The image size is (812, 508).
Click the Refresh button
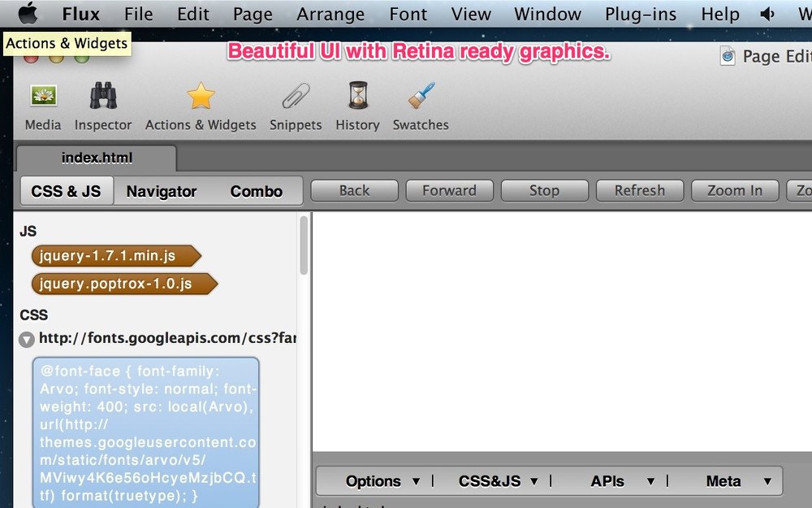pyautogui.click(x=640, y=191)
